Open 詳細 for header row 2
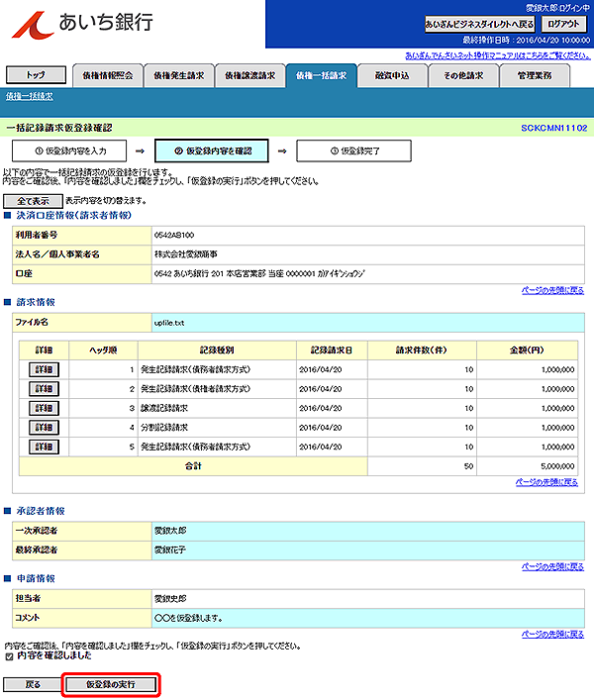This screenshot has height=700, width=594. pyautogui.click(x=44, y=389)
